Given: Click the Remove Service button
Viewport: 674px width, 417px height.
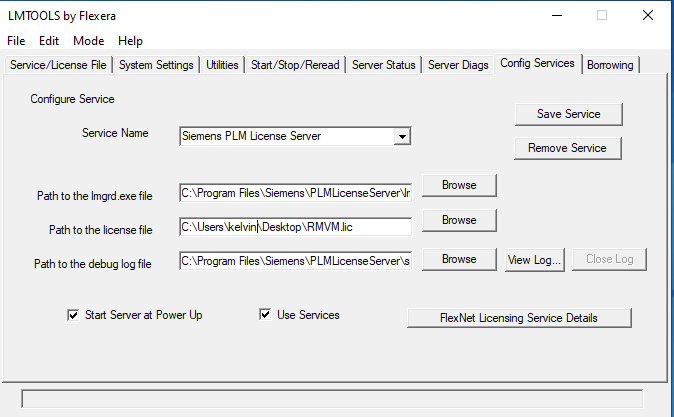Looking at the screenshot, I should pyautogui.click(x=568, y=148).
